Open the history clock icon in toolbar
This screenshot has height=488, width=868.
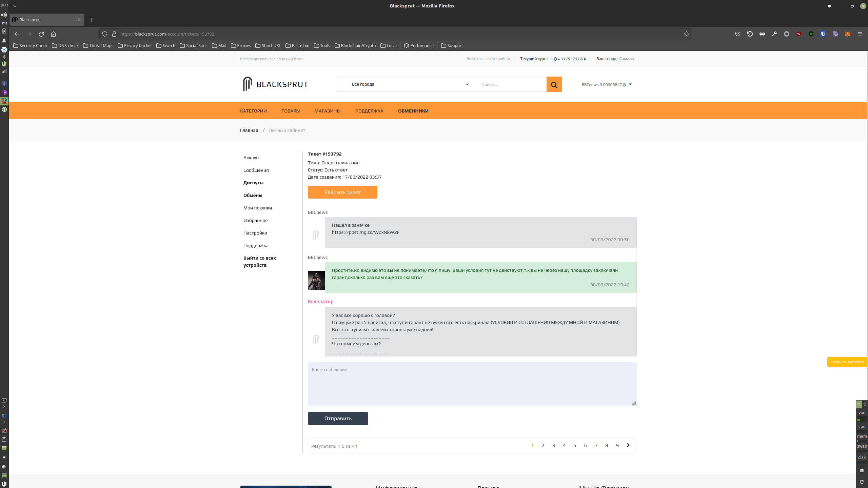click(x=750, y=34)
